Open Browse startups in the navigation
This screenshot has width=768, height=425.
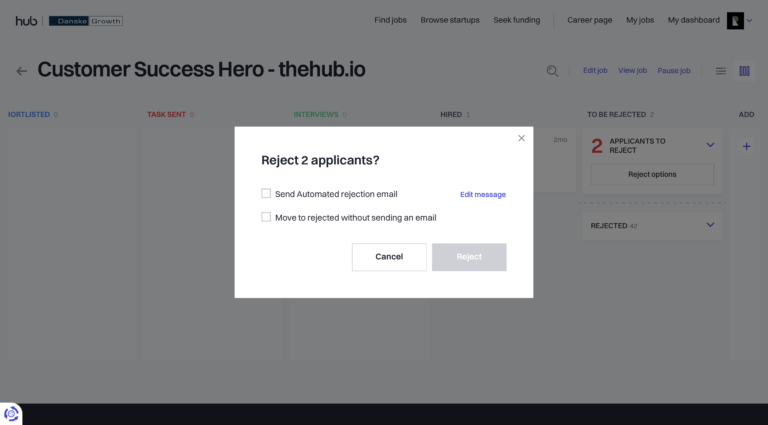pos(450,20)
